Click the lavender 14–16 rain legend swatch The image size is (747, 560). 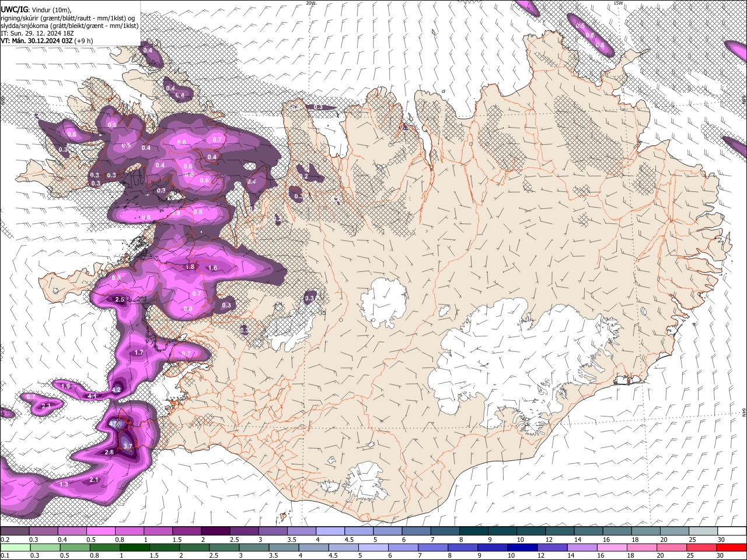582,547
